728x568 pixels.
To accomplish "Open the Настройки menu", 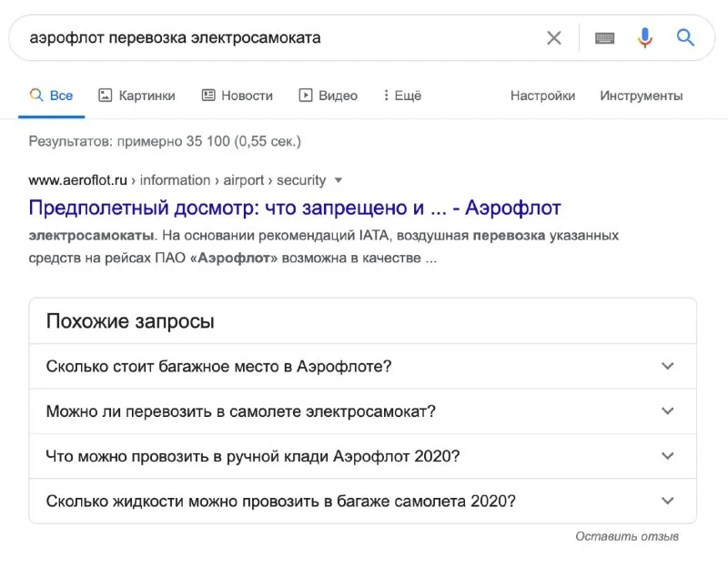I will coord(542,96).
